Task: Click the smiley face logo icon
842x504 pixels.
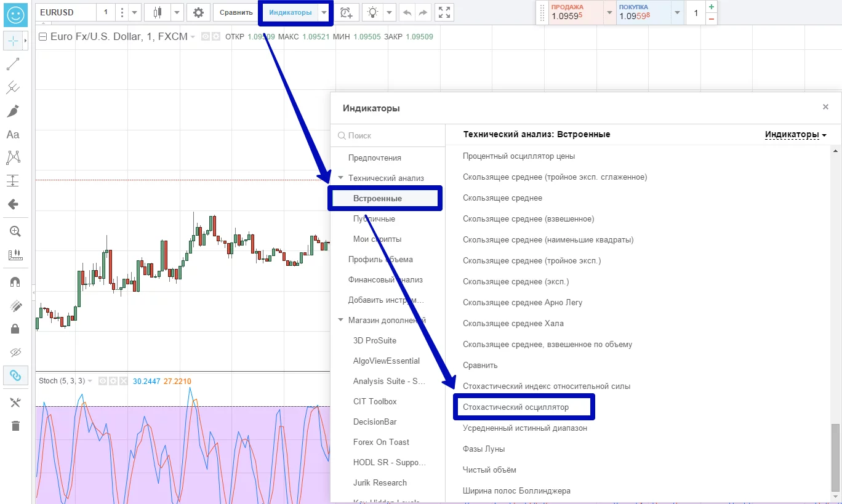Action: tap(15, 14)
